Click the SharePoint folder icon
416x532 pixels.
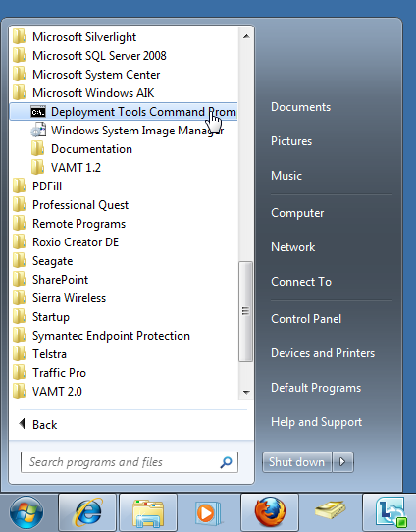coord(19,280)
